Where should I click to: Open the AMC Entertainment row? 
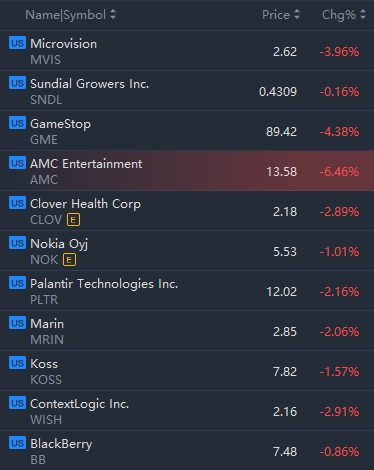tap(187, 171)
